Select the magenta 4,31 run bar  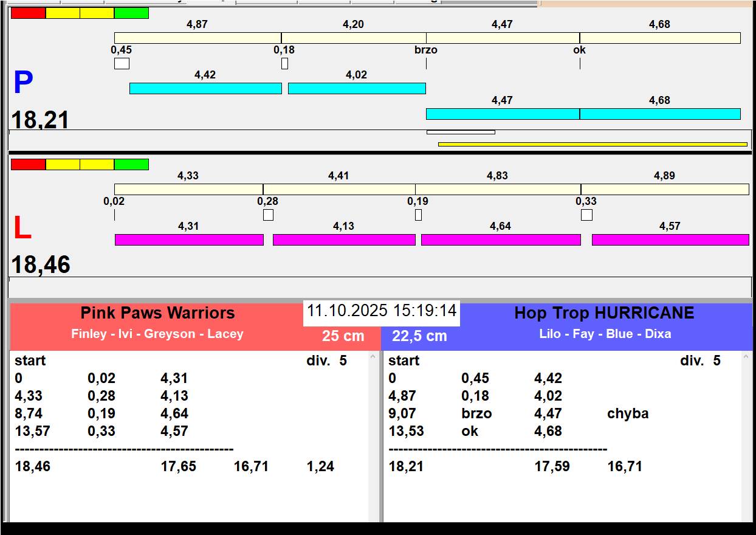click(x=189, y=240)
